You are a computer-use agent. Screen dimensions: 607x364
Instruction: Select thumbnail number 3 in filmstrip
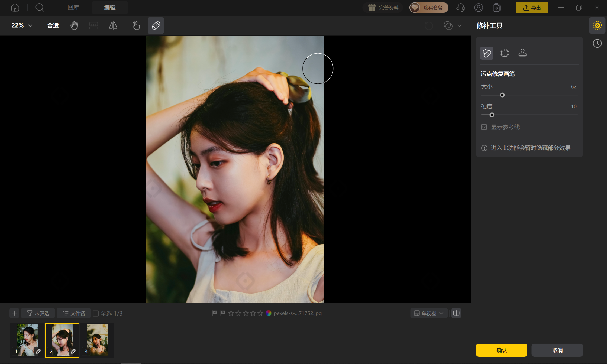click(97, 340)
